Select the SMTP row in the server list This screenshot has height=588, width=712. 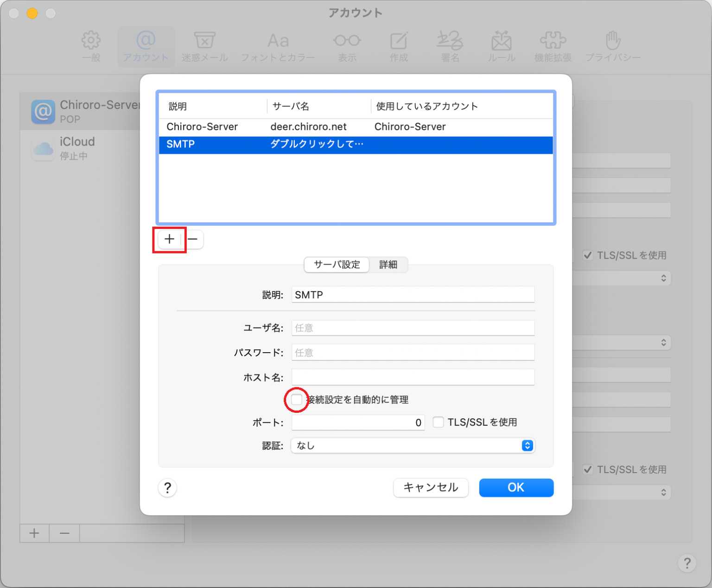point(324,145)
